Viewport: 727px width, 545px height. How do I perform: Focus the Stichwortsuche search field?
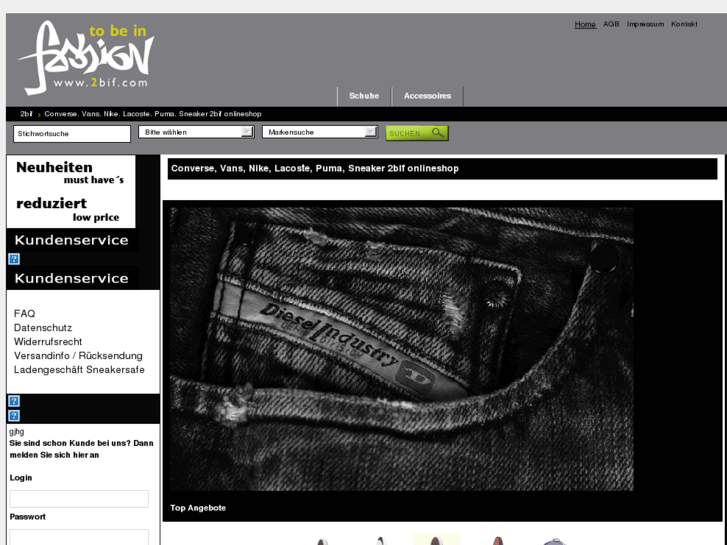72,134
